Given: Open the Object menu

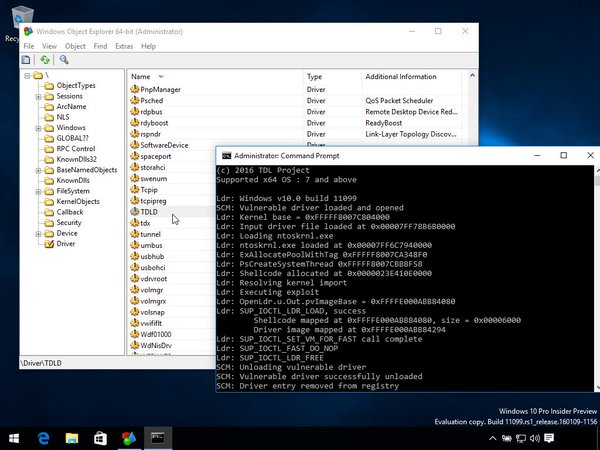Looking at the screenshot, I should 75,46.
